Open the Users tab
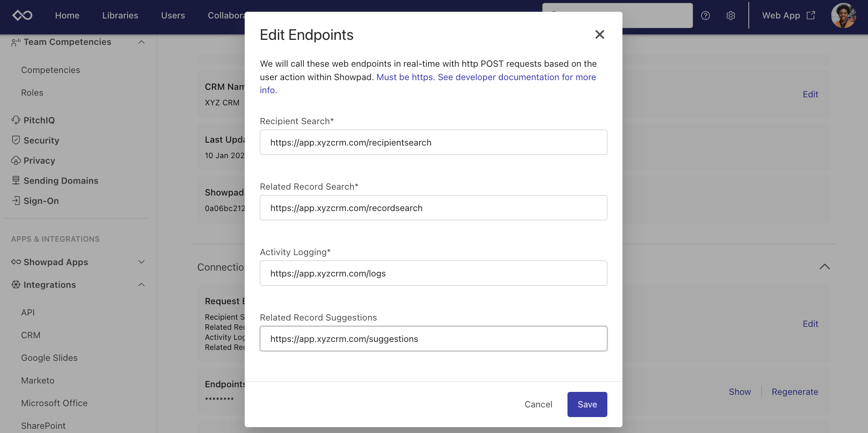The width and height of the screenshot is (868, 433). (173, 16)
